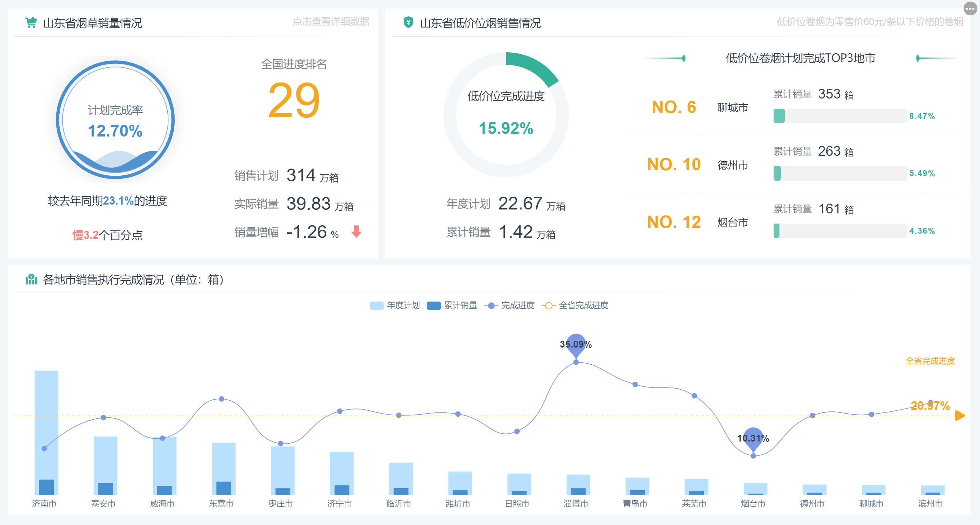Click the 10.31% pin marker above 烟台市
980x525 pixels.
click(x=753, y=438)
